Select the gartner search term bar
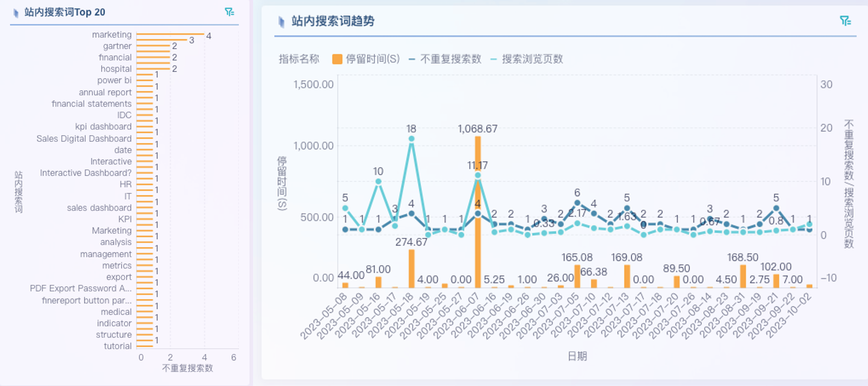The image size is (868, 386). click(x=153, y=46)
